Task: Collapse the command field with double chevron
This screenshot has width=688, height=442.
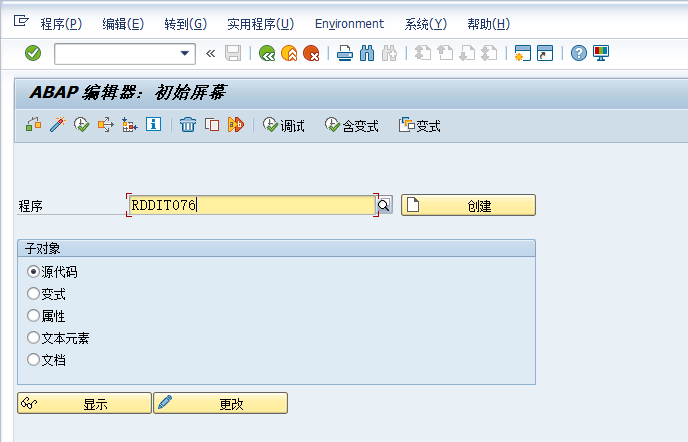Action: coord(211,54)
